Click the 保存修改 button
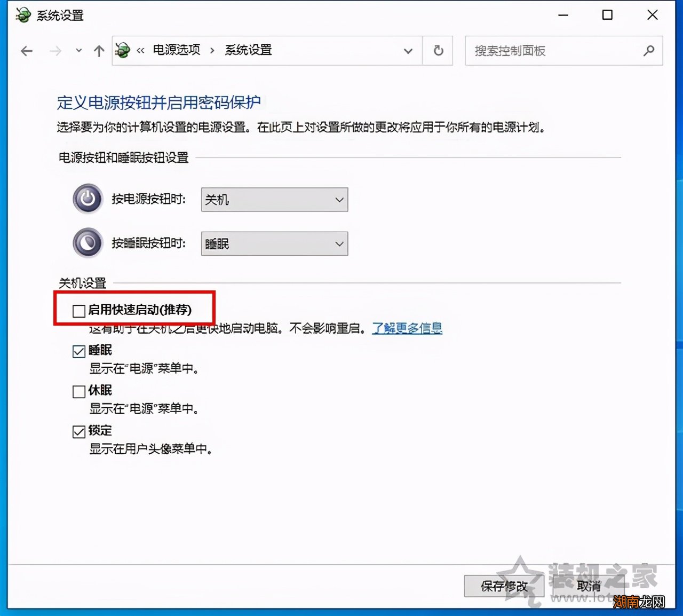The image size is (683, 616). click(503, 586)
